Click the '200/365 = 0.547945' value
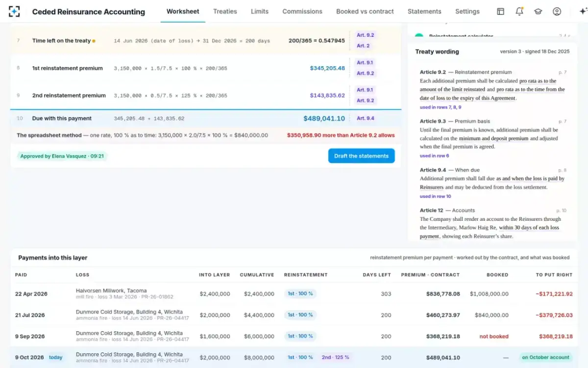This screenshot has height=368, width=588. [x=317, y=41]
